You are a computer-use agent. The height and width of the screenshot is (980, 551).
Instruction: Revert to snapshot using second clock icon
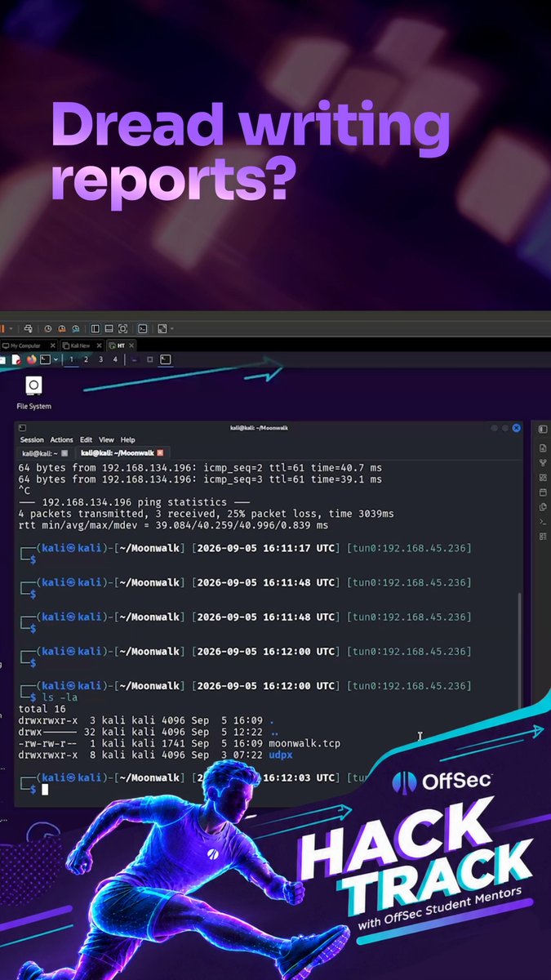coord(61,328)
